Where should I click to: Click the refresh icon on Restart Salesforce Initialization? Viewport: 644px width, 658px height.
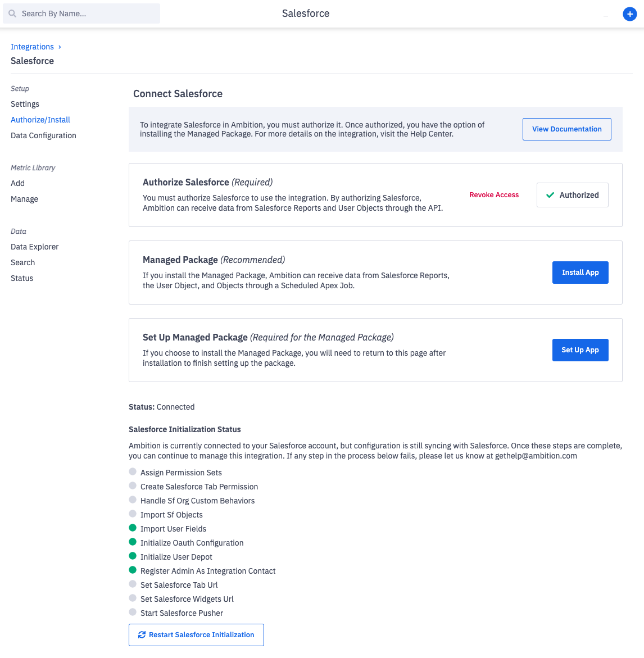pos(142,634)
